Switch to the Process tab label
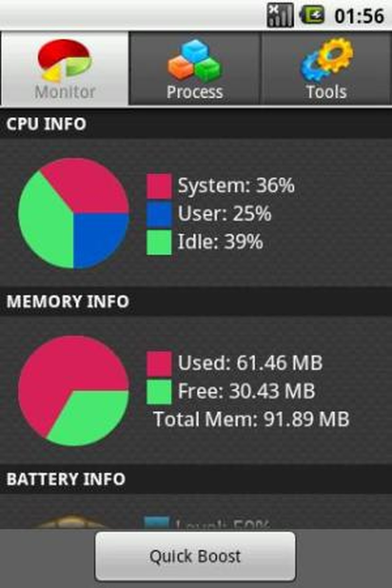 point(195,92)
